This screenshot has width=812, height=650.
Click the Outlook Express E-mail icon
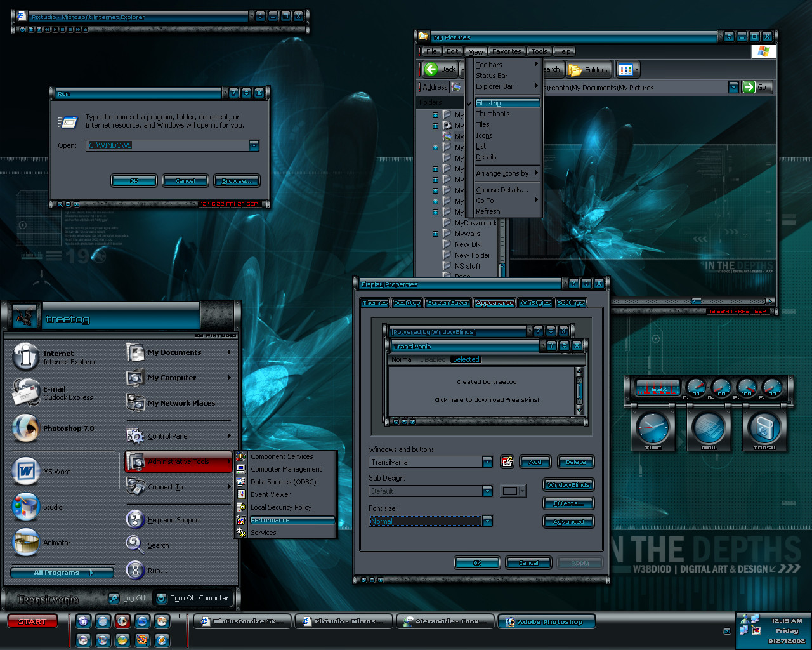tap(25, 392)
